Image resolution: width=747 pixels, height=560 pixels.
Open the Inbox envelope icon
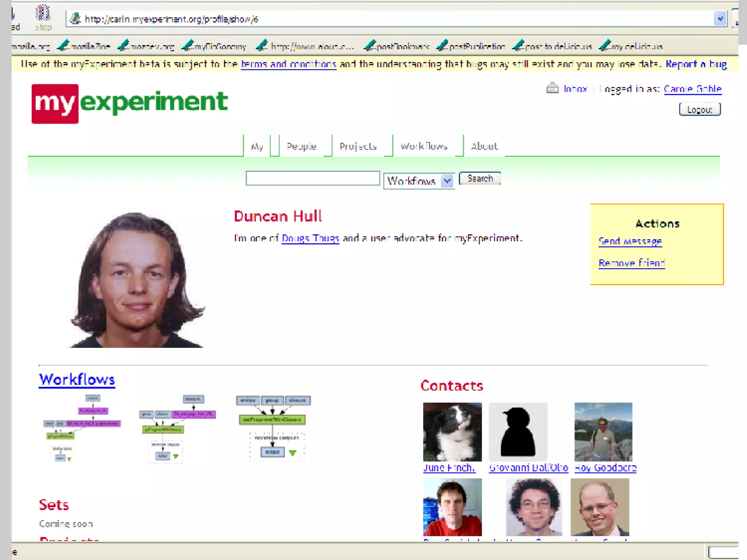(x=552, y=88)
